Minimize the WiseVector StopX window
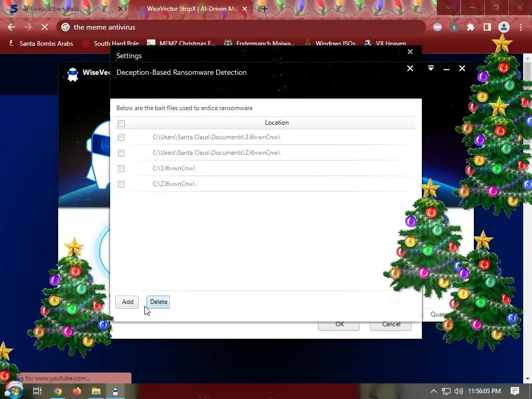Viewport: 532px width, 399px height. [446, 69]
